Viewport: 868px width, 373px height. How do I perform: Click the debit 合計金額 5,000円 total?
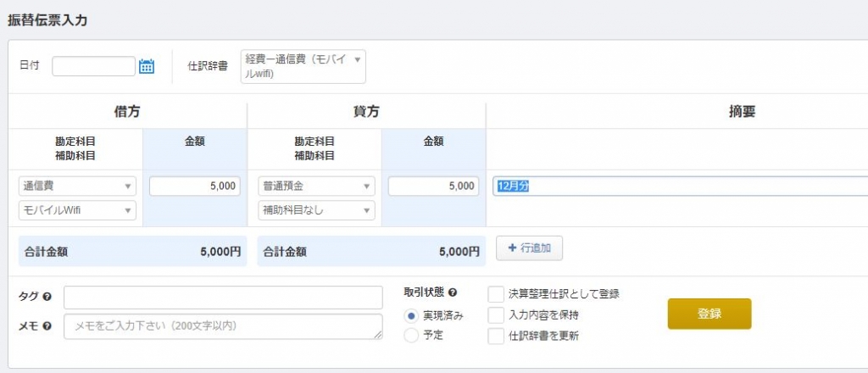coord(133,251)
